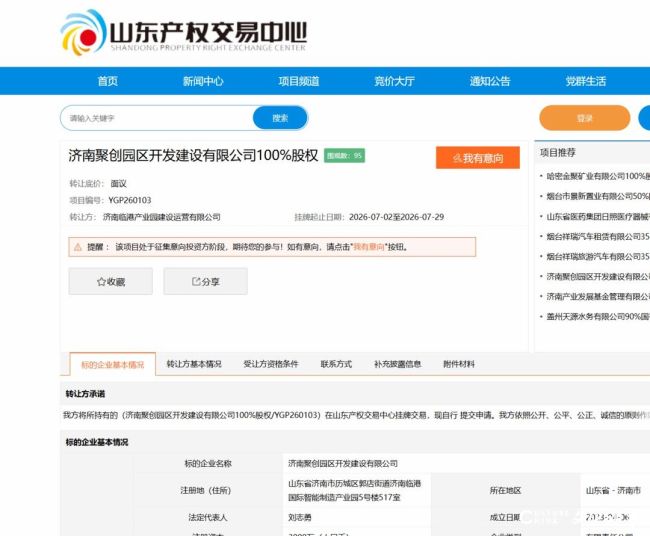Open recommended project 烟台市景新置业有限公司50%

tap(598, 196)
